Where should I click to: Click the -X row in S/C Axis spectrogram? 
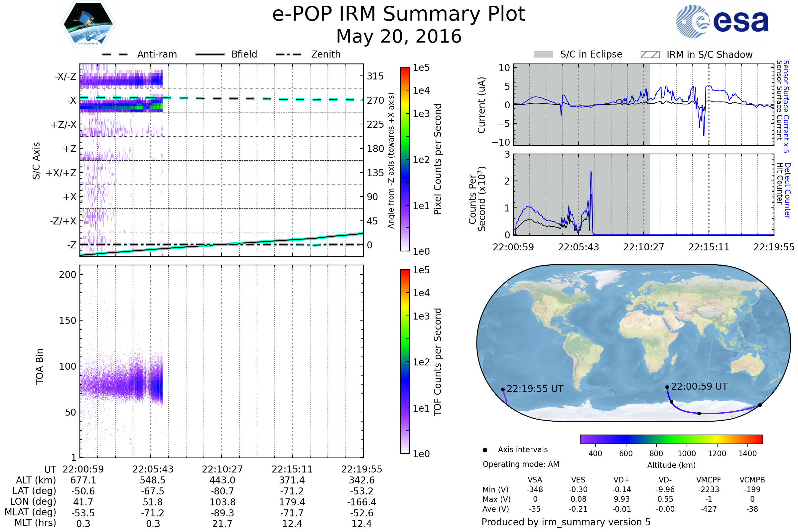coord(121,106)
